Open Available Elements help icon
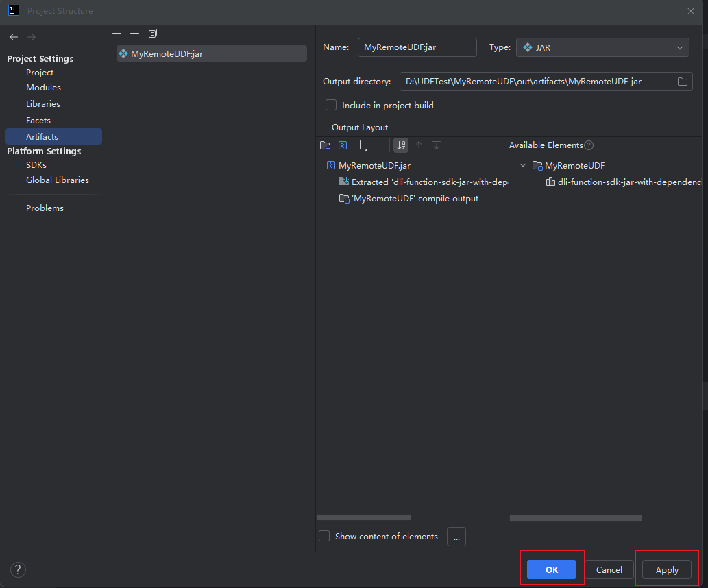The width and height of the screenshot is (708, 588). click(x=589, y=145)
